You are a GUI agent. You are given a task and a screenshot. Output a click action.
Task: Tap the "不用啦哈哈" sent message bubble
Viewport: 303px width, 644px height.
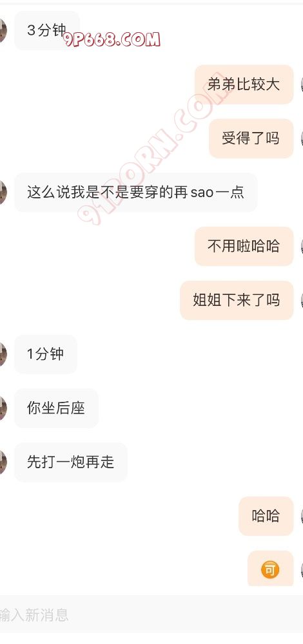point(244,246)
